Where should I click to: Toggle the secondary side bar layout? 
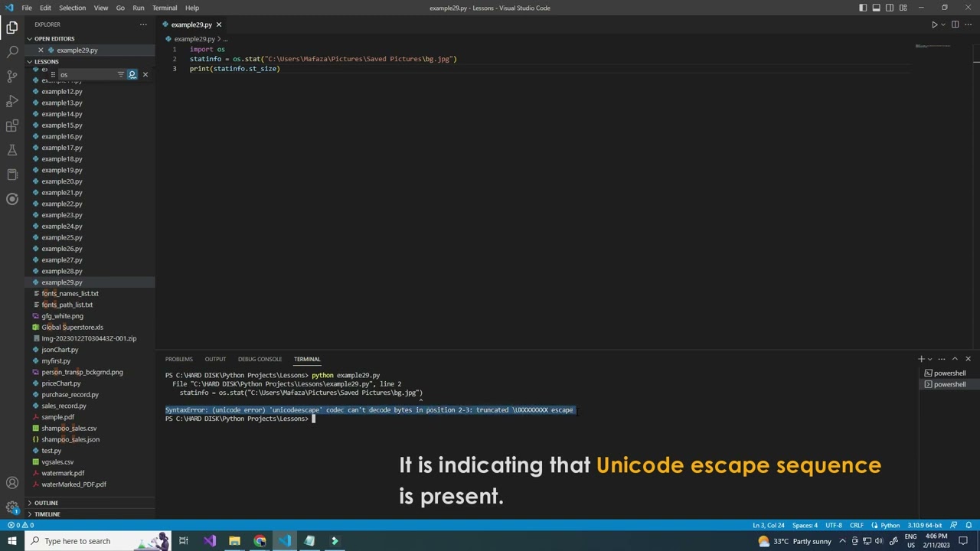pyautogui.click(x=890, y=8)
